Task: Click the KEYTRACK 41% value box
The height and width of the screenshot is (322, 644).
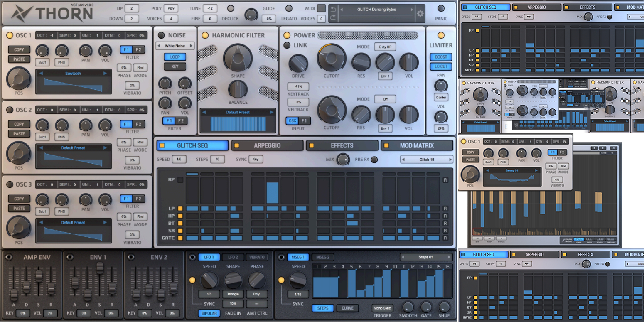Action: [298, 87]
